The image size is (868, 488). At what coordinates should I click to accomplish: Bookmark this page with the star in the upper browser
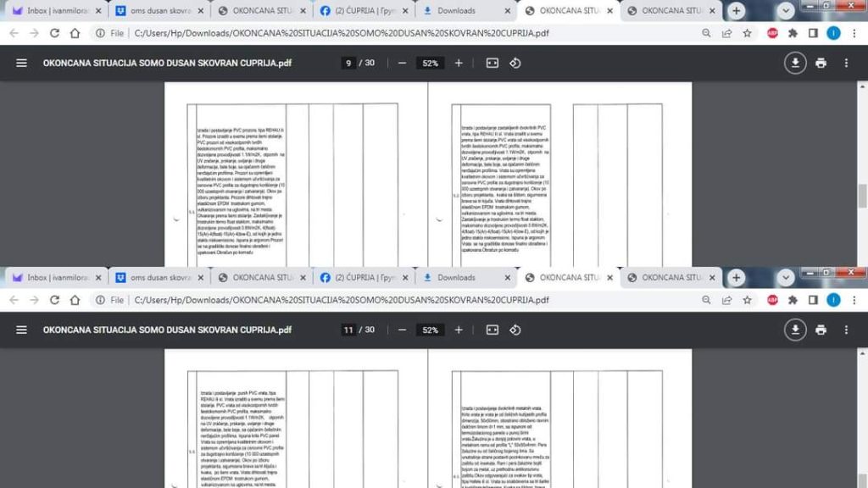(x=747, y=33)
